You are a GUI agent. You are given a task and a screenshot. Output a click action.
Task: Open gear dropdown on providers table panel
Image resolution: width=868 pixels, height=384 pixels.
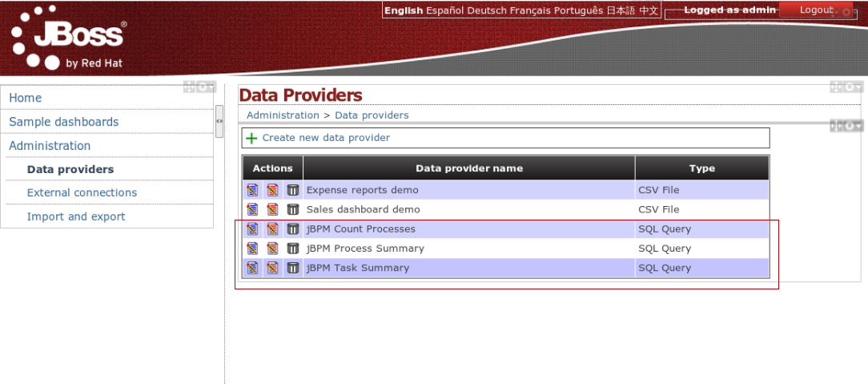(853, 127)
